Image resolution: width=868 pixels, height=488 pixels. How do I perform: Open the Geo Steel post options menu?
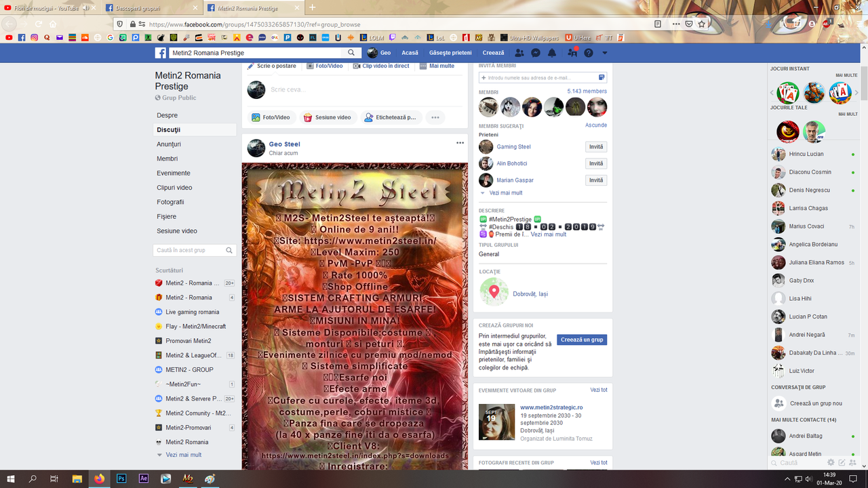click(x=460, y=143)
